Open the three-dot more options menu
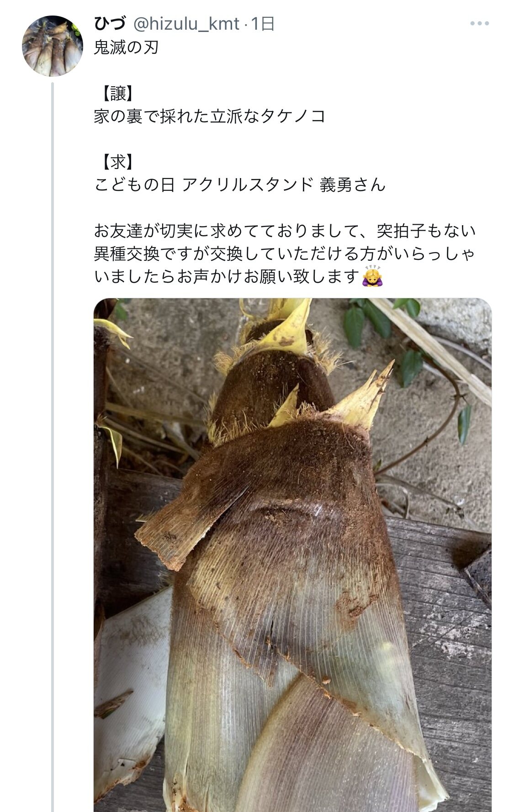Viewport: 514px width, 812px height. (479, 23)
